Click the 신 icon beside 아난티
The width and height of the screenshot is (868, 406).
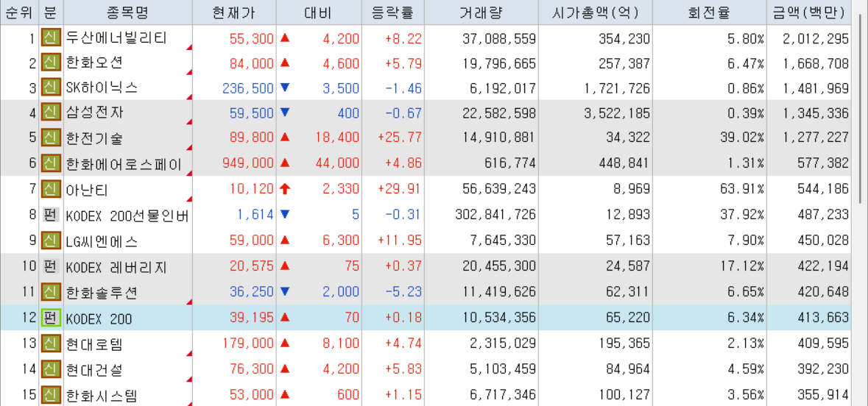click(x=51, y=190)
